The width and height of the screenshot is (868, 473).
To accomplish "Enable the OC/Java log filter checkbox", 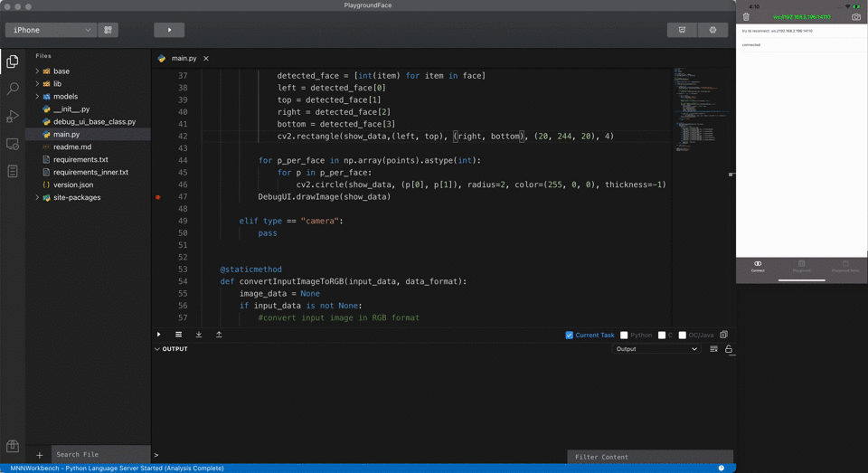I will pos(682,336).
